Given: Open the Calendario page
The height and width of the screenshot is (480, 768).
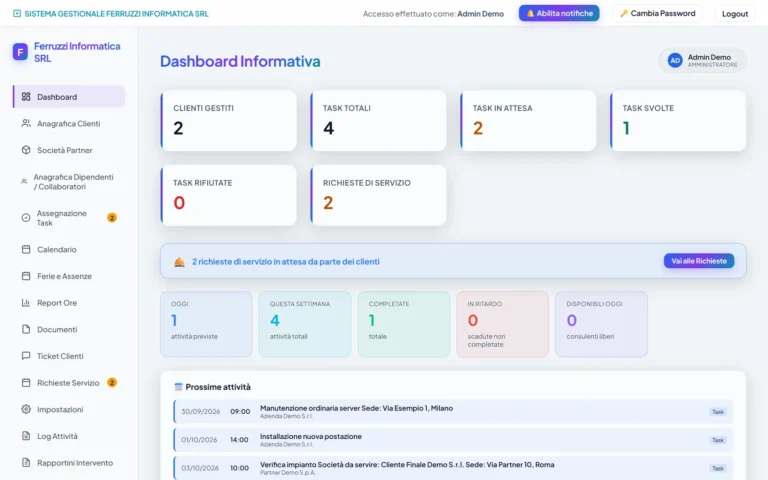Looking at the screenshot, I should 69,249.
